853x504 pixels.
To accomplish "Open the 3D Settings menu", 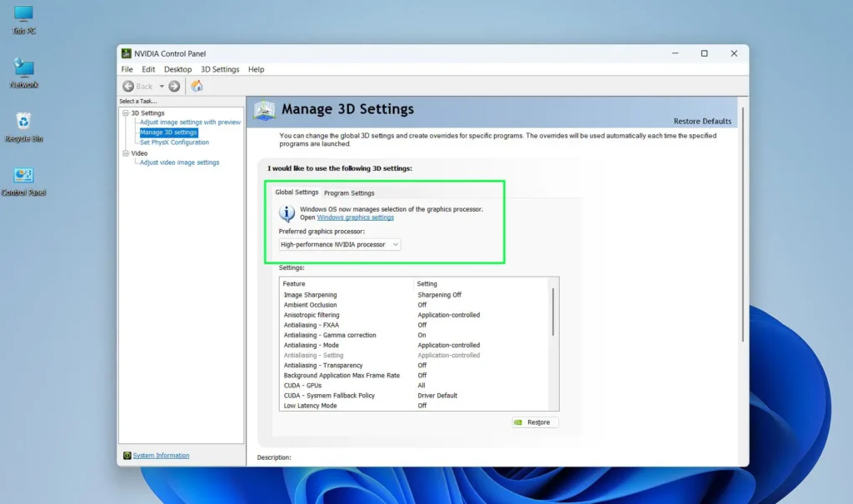I will tap(220, 69).
